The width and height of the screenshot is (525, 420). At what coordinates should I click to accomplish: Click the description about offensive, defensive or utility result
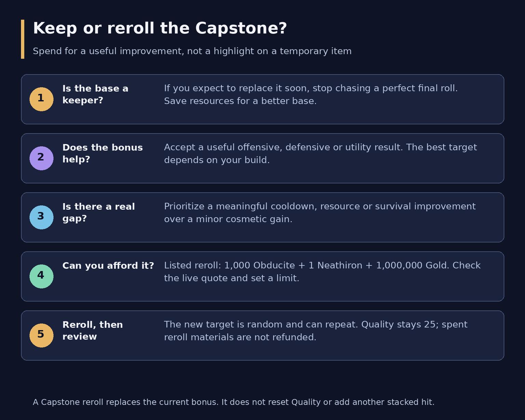(320, 154)
